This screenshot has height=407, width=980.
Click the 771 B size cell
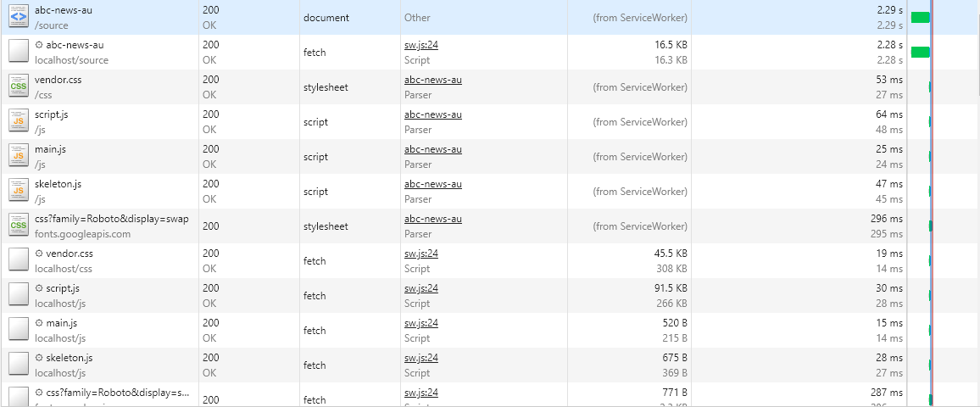(674, 393)
